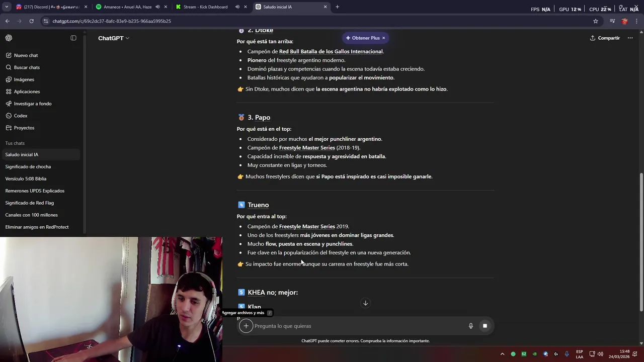Close the Saludo inicial IA tab
644x362 pixels.
(325, 7)
